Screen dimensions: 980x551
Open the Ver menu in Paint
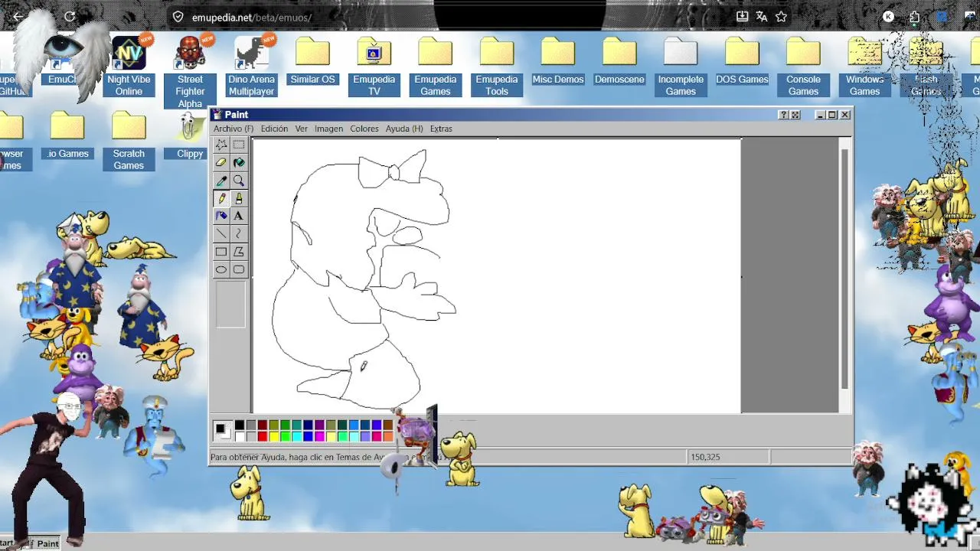[x=302, y=129]
